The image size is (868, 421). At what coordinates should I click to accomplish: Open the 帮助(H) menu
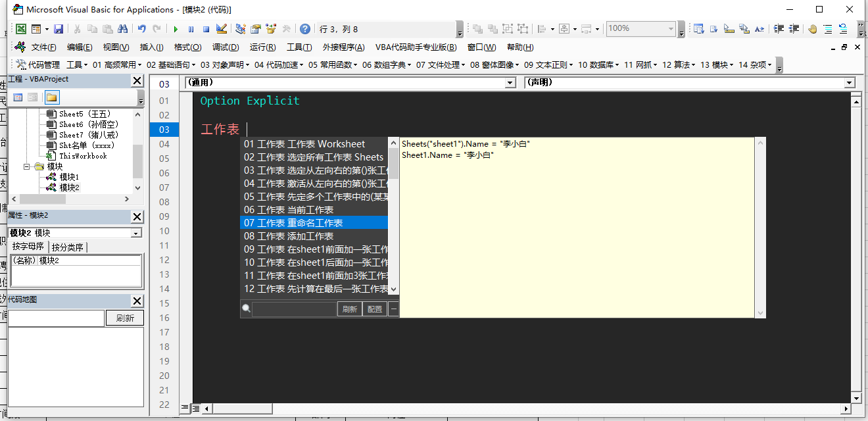(520, 47)
